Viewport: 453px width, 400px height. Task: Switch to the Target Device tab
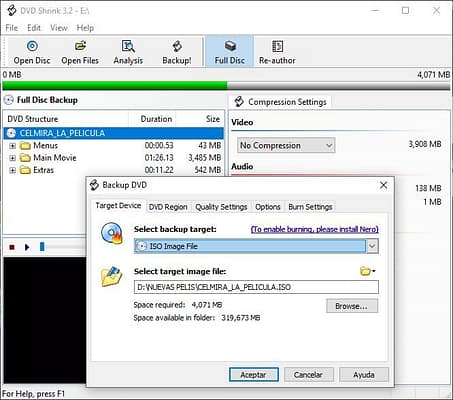click(x=118, y=206)
